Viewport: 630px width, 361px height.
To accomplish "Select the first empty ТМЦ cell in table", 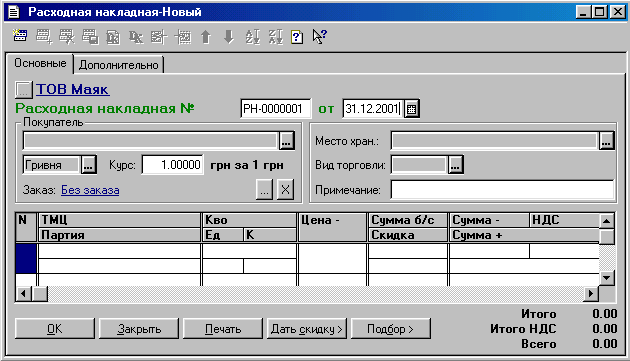I will click(x=119, y=251).
